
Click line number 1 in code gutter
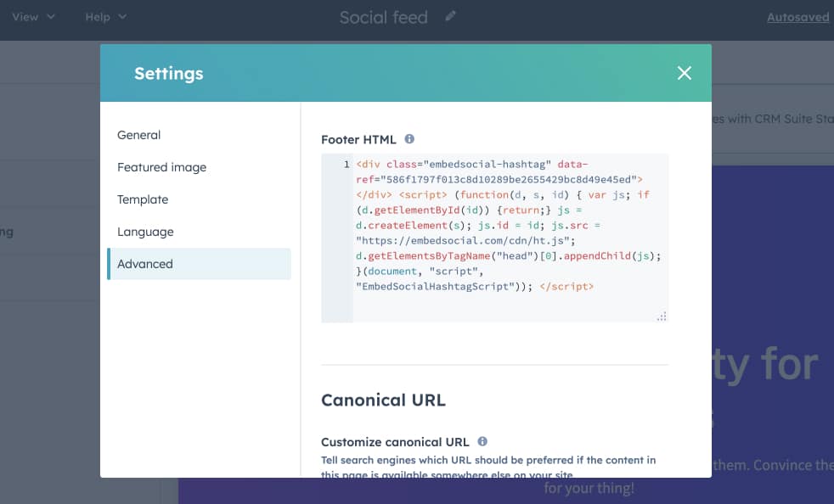347,165
